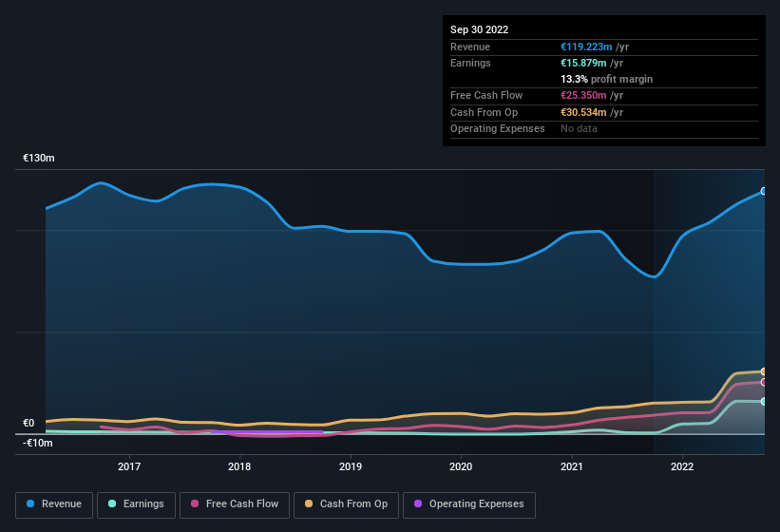Click the Cash From Op label in tooltip
Image resolution: width=780 pixels, height=532 pixels.
pyautogui.click(x=484, y=112)
